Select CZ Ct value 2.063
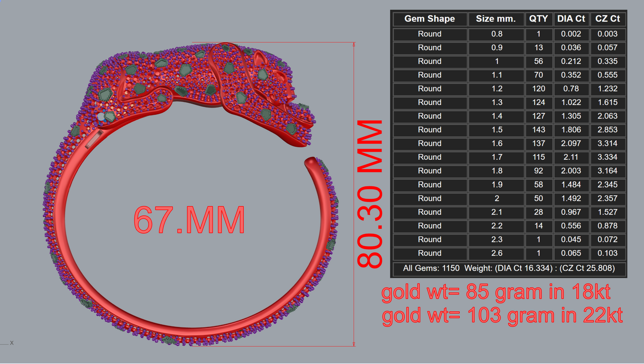This screenshot has width=644, height=364. click(x=607, y=116)
